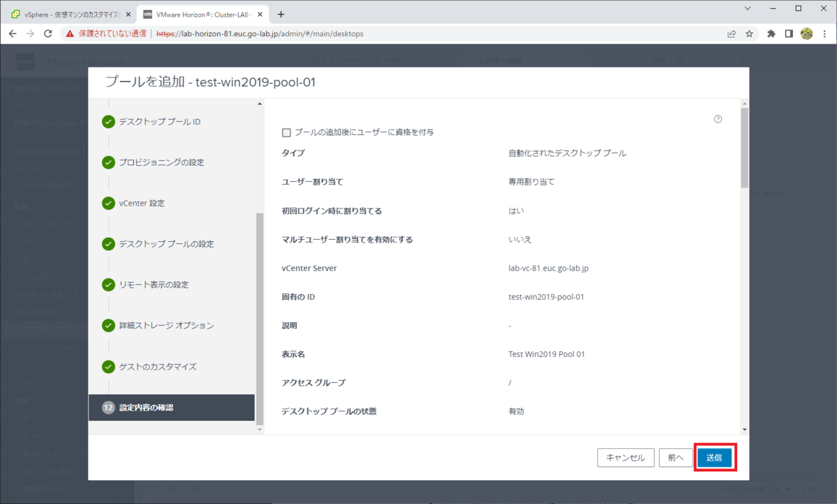Click the 専用割り当て value
837x504 pixels.
pyautogui.click(x=531, y=182)
